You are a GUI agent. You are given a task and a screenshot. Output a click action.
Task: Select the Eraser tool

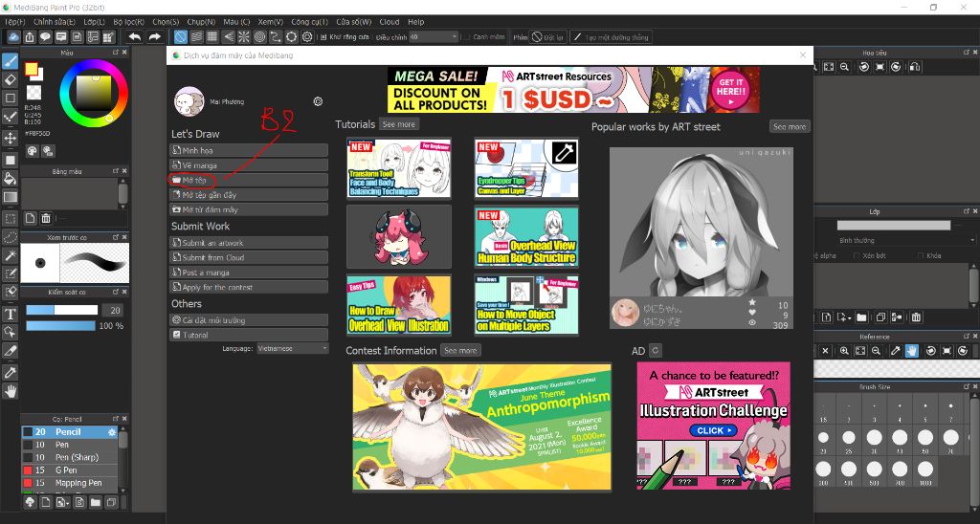click(x=10, y=79)
